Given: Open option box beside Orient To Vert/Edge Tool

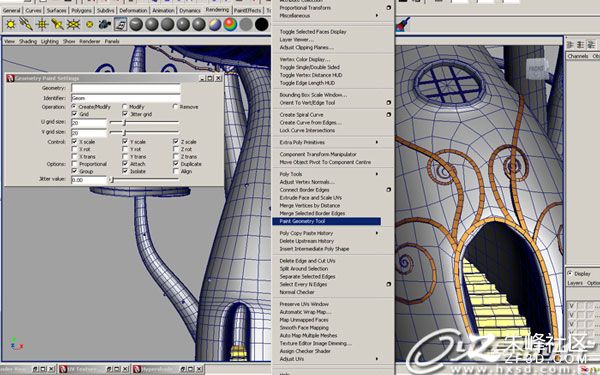Looking at the screenshot, I should (x=388, y=103).
